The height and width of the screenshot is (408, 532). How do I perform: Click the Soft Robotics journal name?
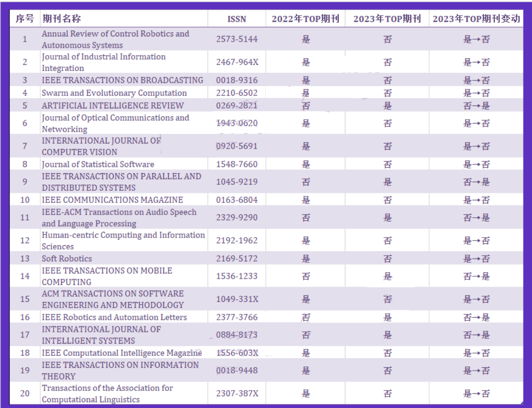pyautogui.click(x=67, y=258)
